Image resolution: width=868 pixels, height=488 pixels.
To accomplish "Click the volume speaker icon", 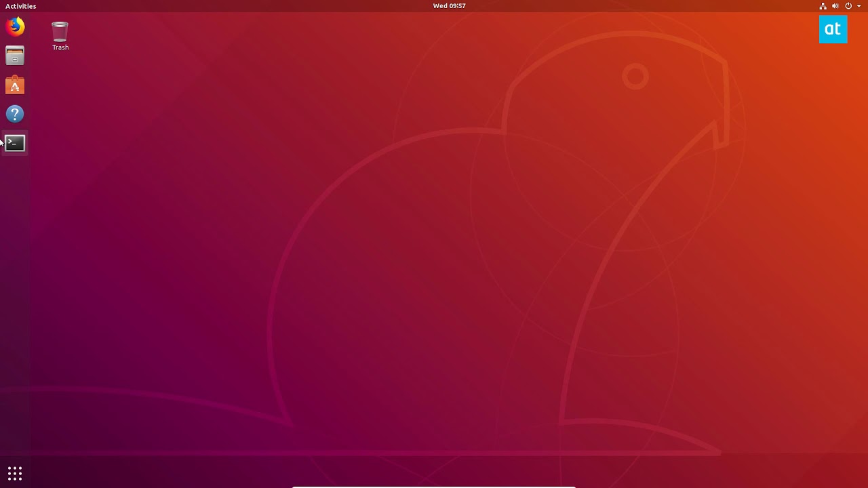I will [x=835, y=6].
